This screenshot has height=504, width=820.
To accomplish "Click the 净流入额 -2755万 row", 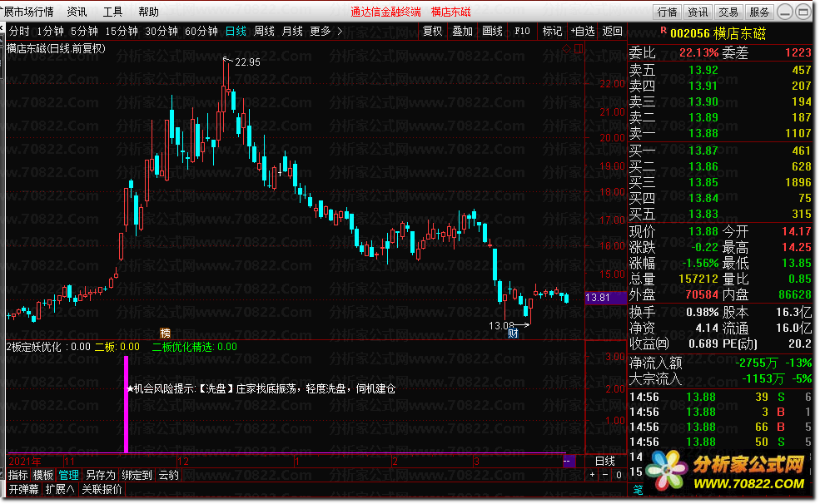I will pyautogui.click(x=720, y=363).
